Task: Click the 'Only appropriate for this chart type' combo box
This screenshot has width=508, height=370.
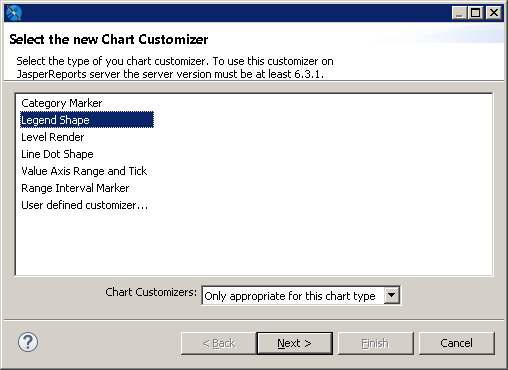Action: coord(301,295)
